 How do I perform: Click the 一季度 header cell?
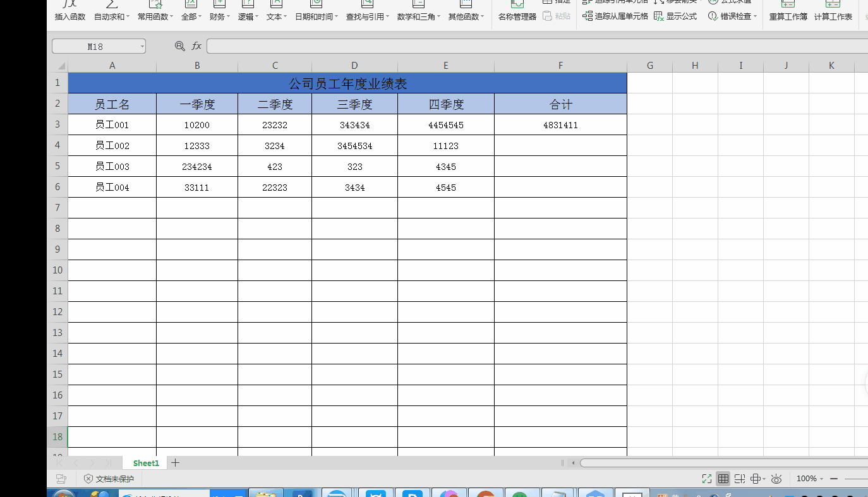197,104
